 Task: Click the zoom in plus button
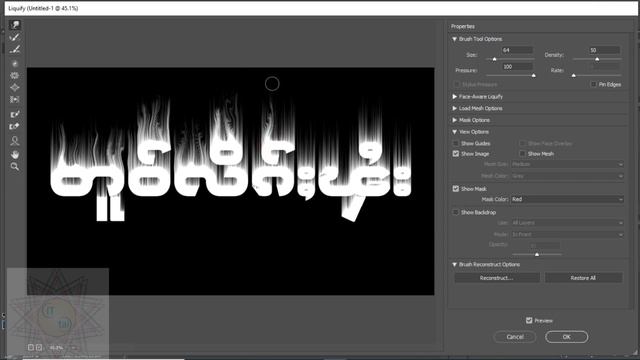pyautogui.click(x=39, y=347)
